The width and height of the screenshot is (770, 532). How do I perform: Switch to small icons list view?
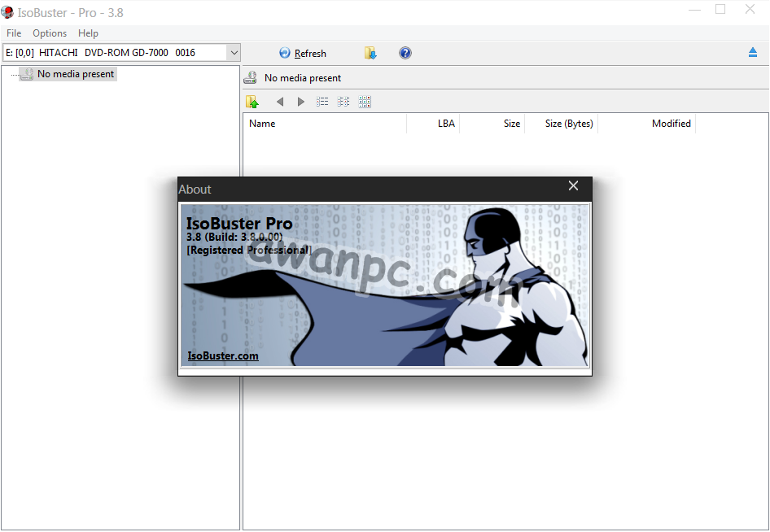point(343,102)
